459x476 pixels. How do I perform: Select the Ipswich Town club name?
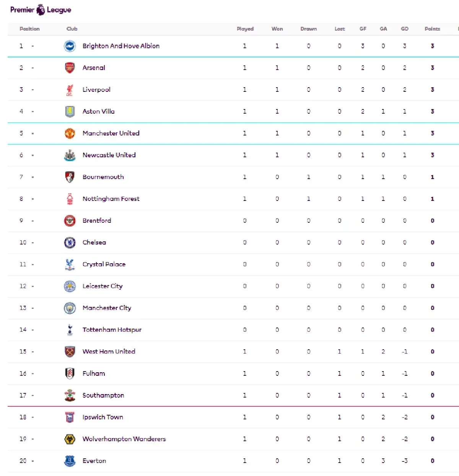point(103,417)
